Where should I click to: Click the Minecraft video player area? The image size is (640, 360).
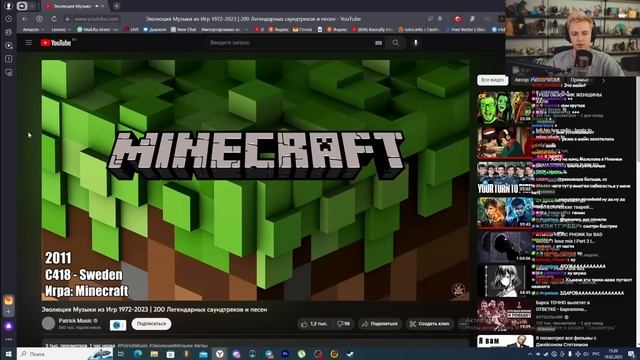click(x=255, y=180)
